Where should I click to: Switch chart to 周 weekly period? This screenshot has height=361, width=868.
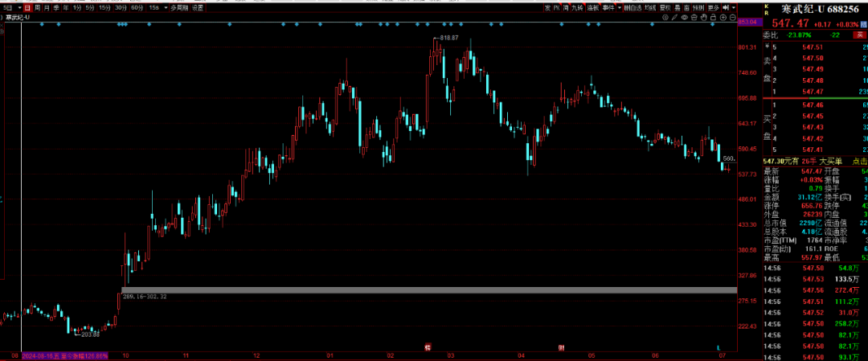pyautogui.click(x=37, y=8)
